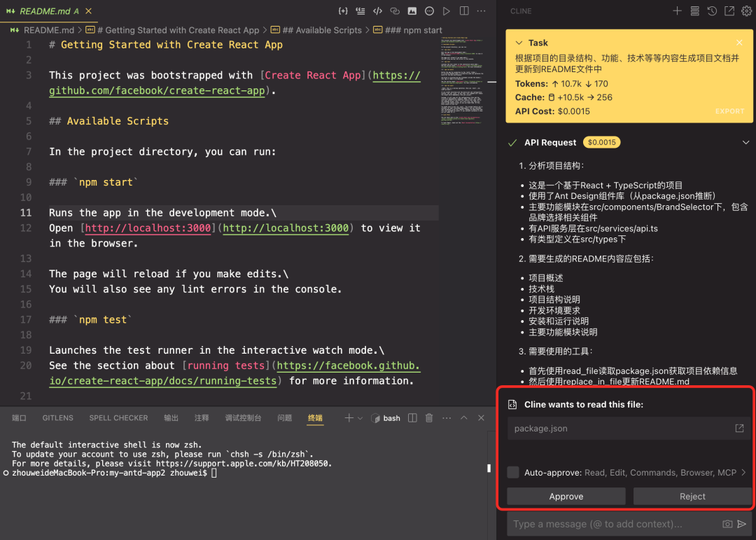Switch to the 输出 panel tab
Viewport: 756px width, 540px height.
pyautogui.click(x=171, y=418)
